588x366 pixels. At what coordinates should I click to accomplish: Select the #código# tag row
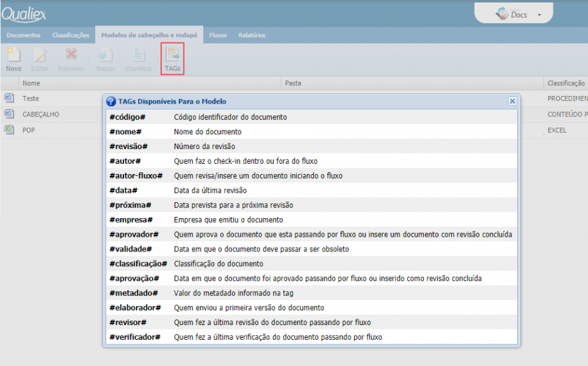311,117
